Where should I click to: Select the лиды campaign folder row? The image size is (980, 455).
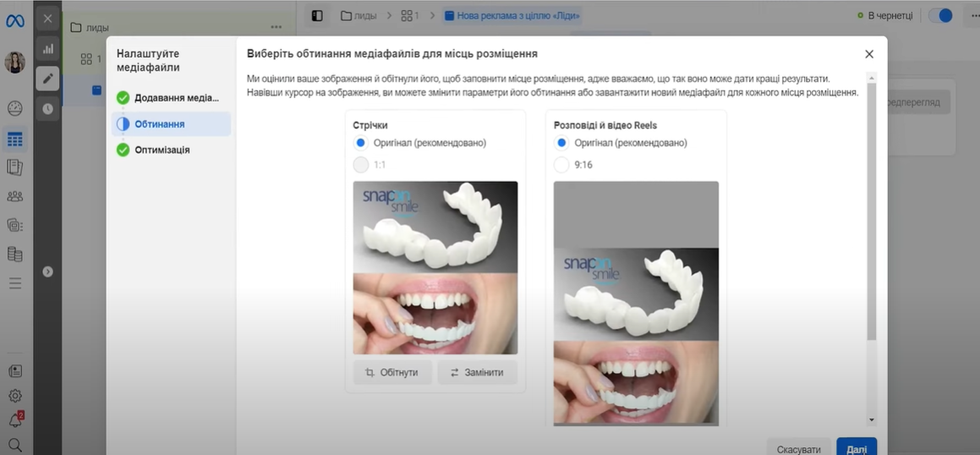[179, 28]
